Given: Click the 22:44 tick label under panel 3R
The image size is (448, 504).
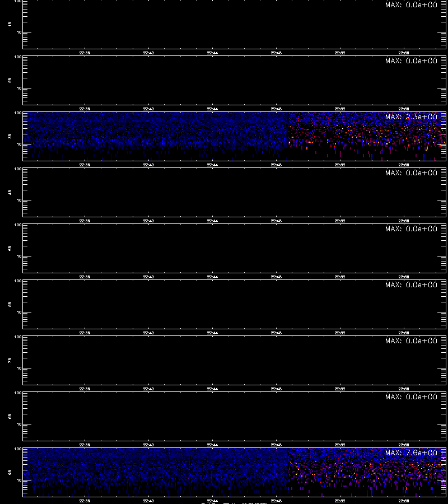Looking at the screenshot, I should [212, 165].
